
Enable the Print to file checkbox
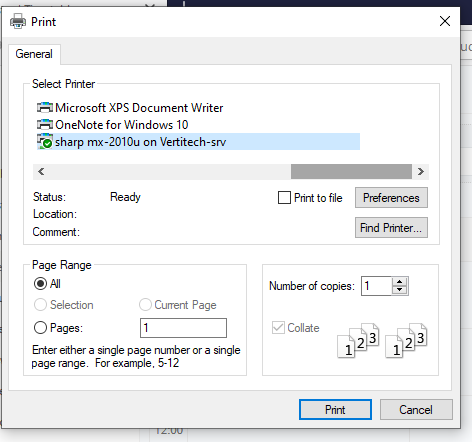tap(284, 197)
